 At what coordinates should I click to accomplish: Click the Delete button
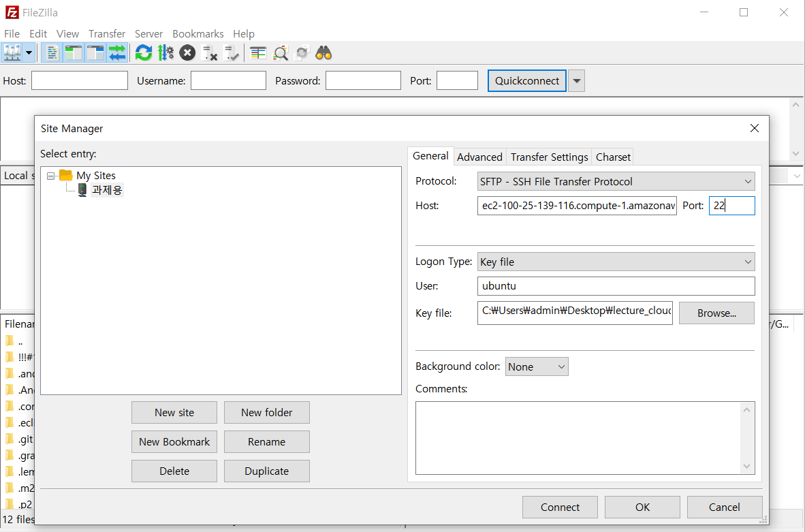click(x=174, y=471)
